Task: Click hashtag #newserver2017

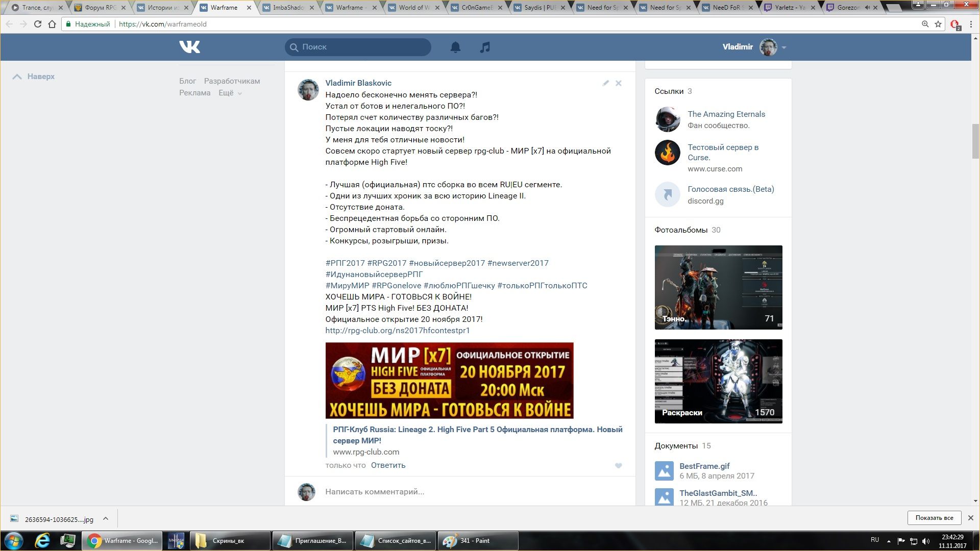Action: click(518, 263)
